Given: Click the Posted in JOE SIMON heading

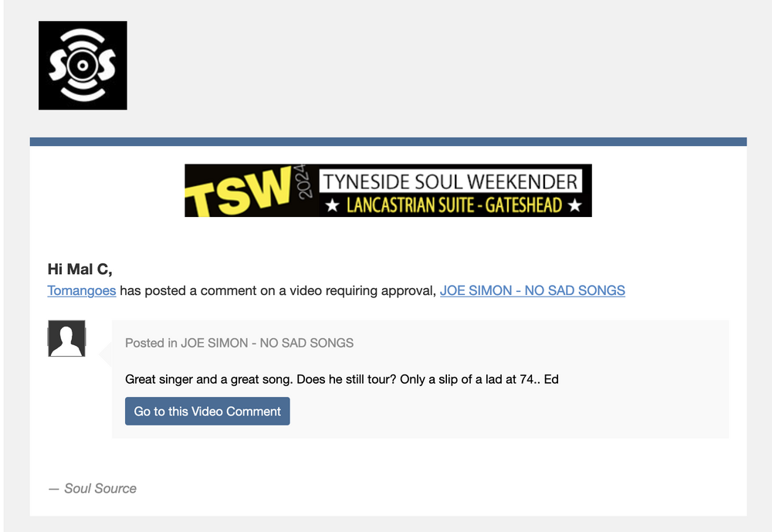Looking at the screenshot, I should click(x=239, y=343).
